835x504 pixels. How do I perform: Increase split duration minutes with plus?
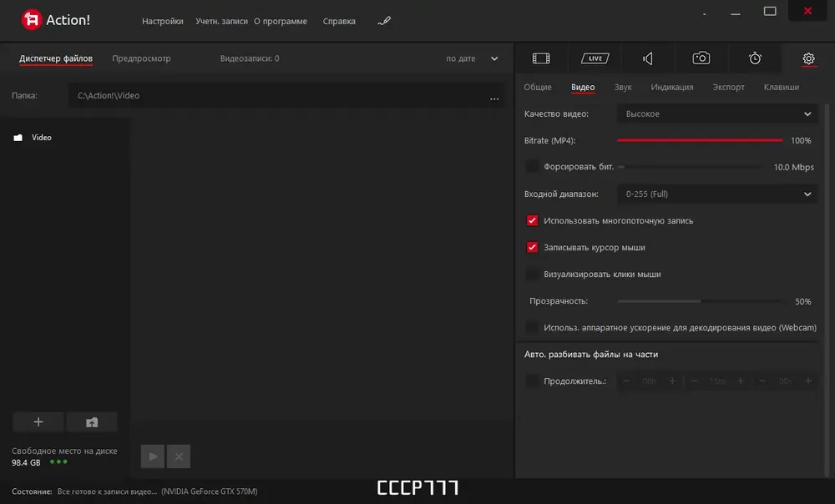pyautogui.click(x=740, y=381)
